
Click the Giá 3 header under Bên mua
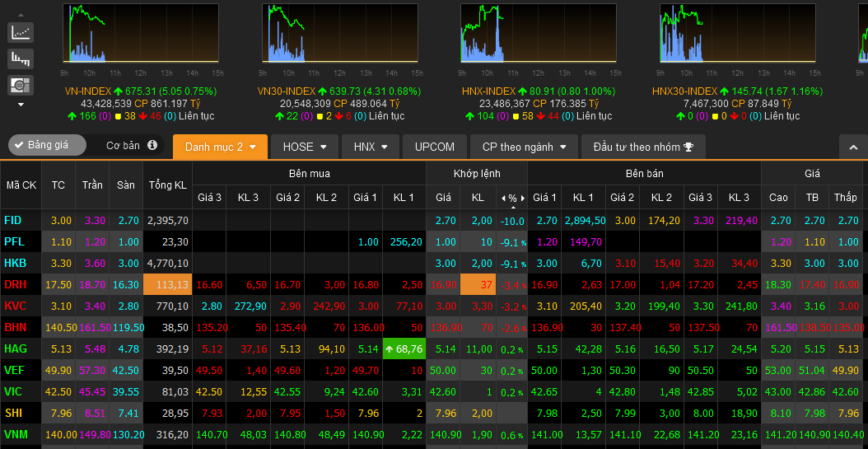click(x=210, y=198)
